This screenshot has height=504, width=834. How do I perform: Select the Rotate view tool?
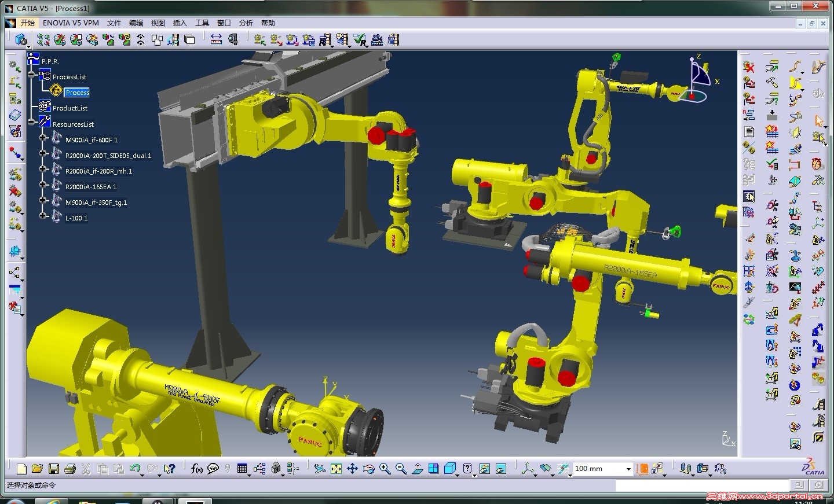click(368, 469)
